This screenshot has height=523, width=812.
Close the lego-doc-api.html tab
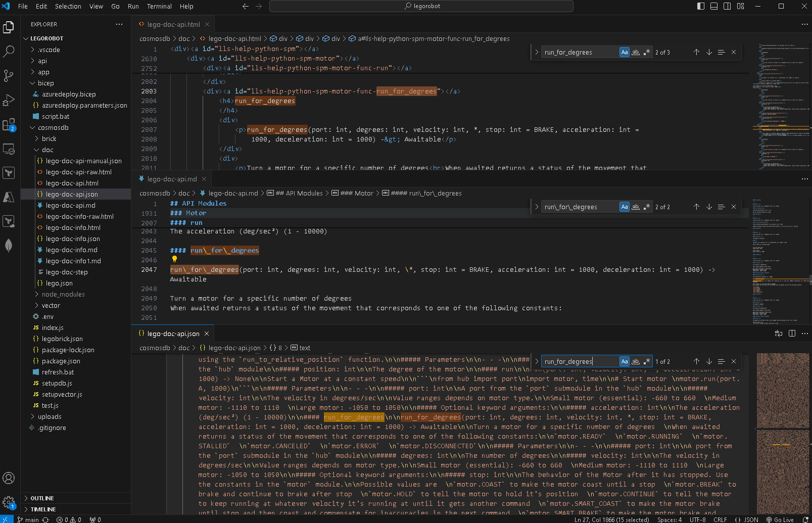[x=207, y=24]
